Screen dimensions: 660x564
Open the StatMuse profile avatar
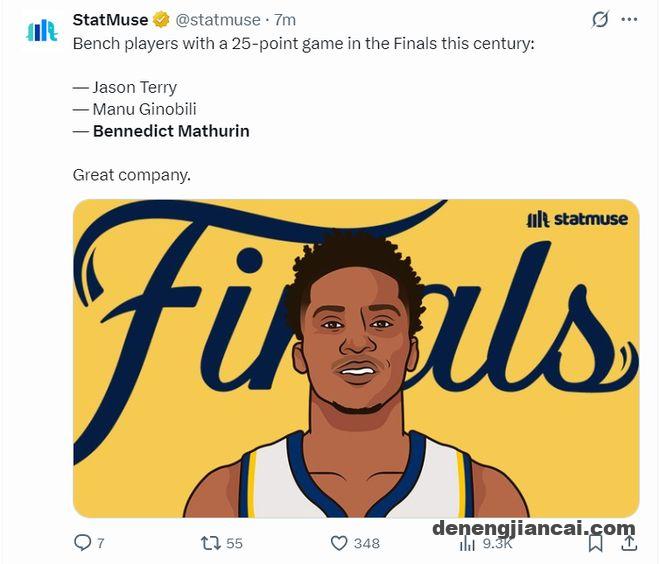pyautogui.click(x=41, y=31)
